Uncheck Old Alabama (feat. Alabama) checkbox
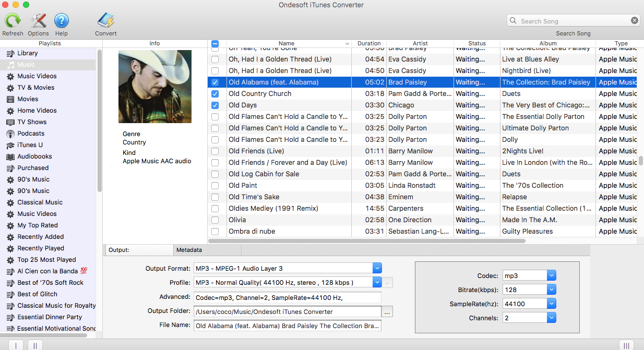 pyautogui.click(x=215, y=82)
